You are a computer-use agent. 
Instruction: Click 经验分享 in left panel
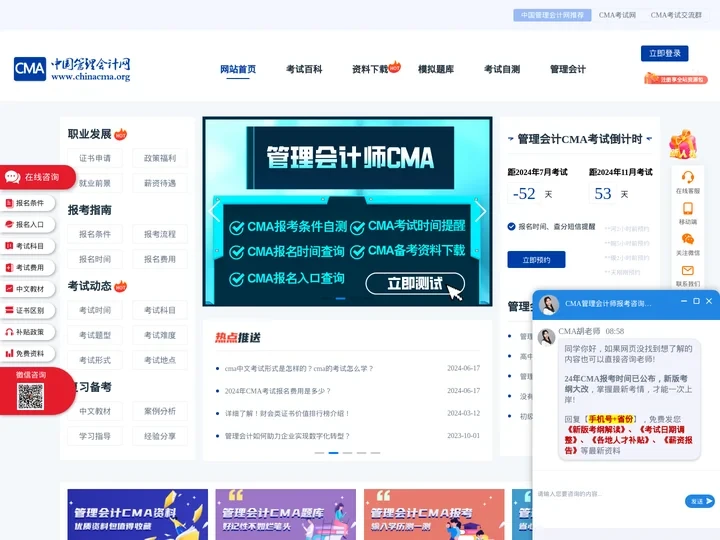(160, 436)
